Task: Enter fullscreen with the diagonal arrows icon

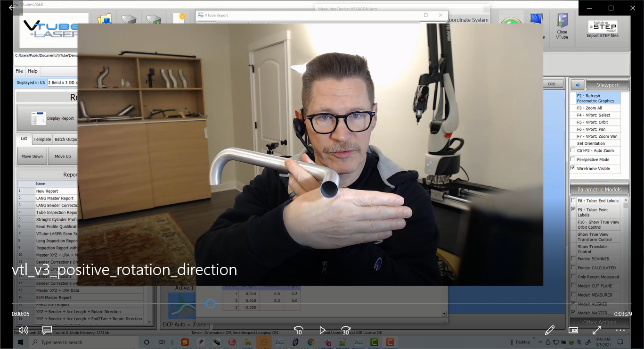Action: pyautogui.click(x=597, y=330)
